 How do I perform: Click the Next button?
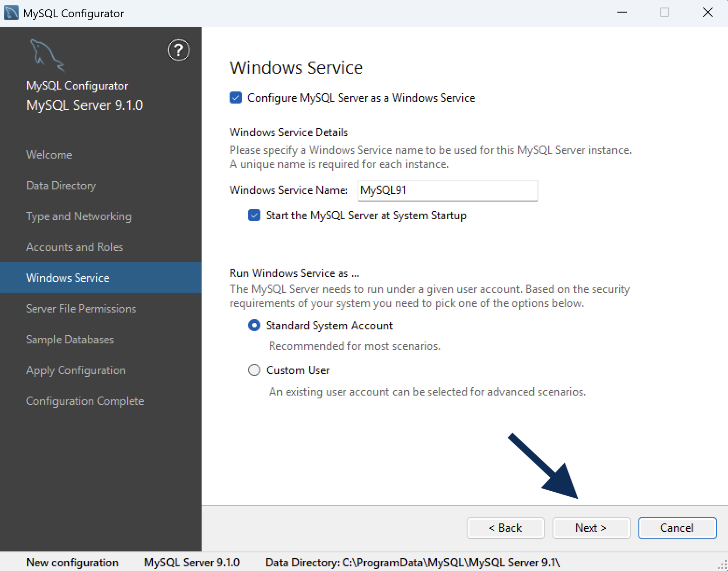[x=591, y=528]
